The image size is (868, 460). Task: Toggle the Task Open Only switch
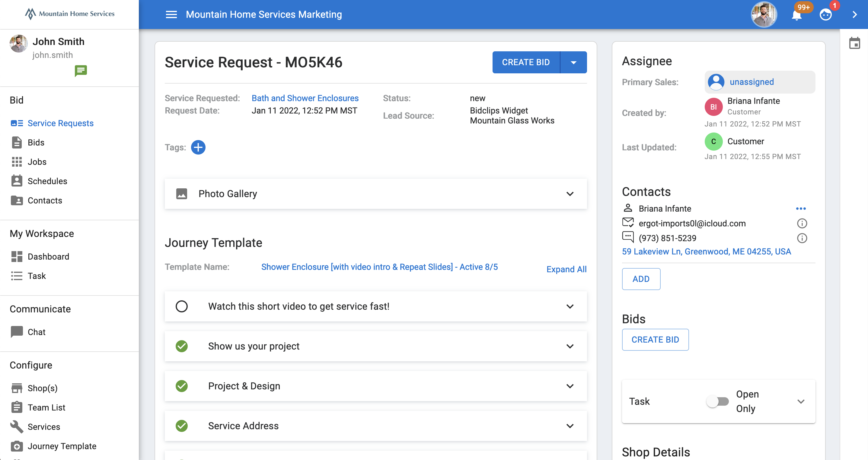click(x=717, y=401)
